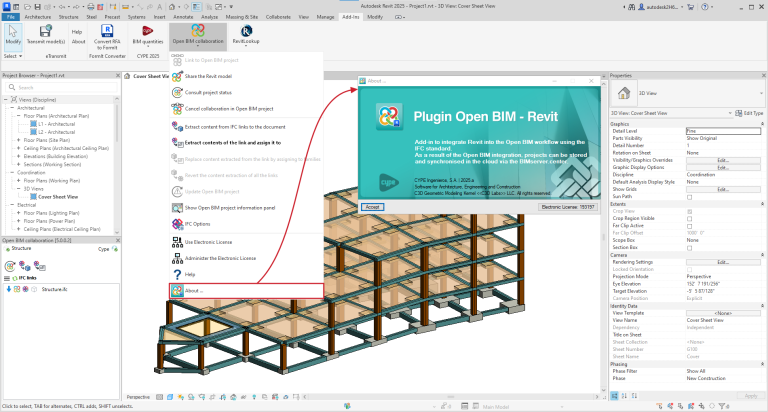Open Help question-mark icon in the title bar

coord(704,7)
